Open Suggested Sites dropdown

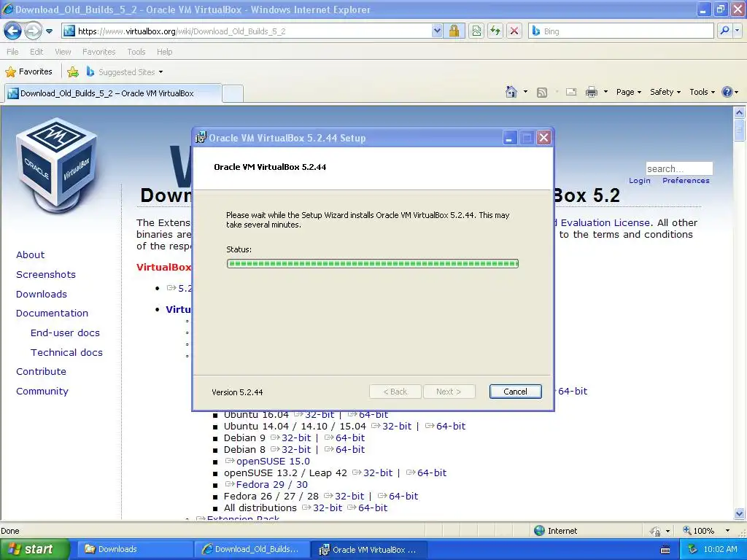(x=125, y=72)
